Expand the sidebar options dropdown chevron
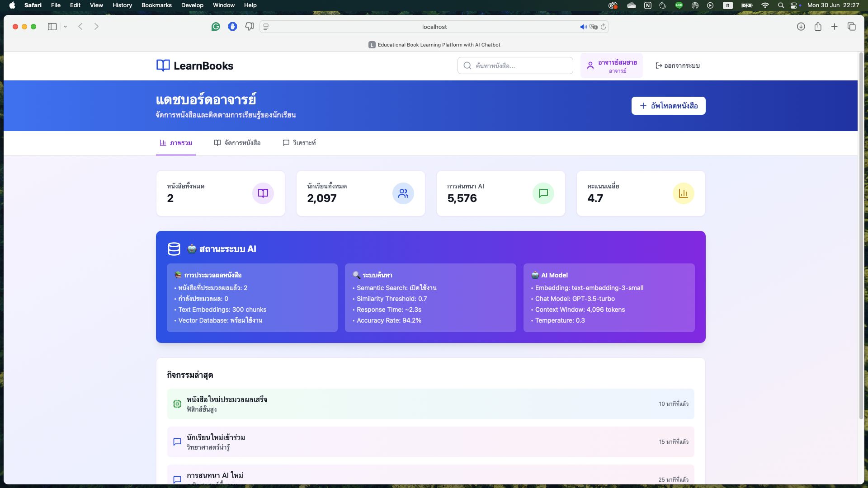 66,27
